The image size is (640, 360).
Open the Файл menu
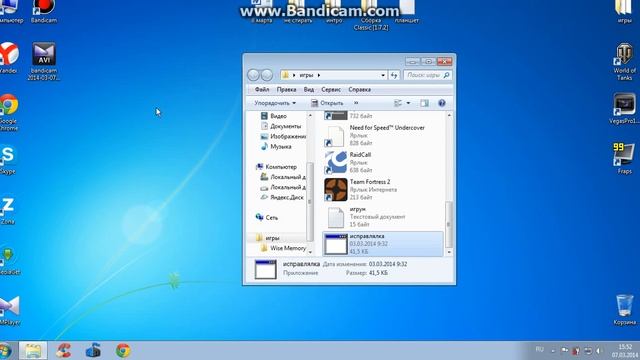coord(262,89)
